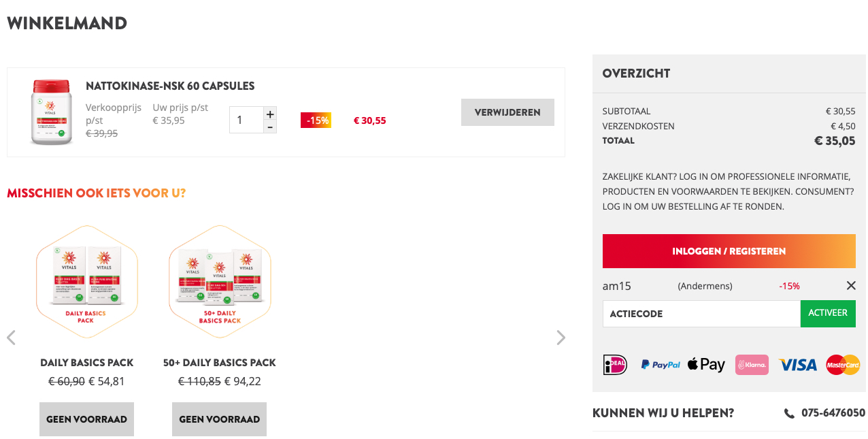868x439 pixels.
Task: Decrease quantity with the minus button
Action: click(270, 127)
